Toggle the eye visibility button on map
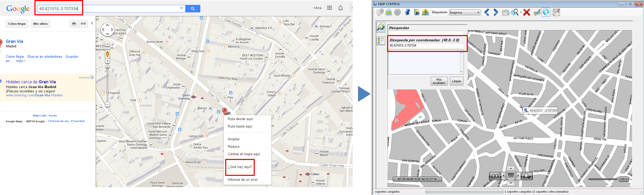 495,176
